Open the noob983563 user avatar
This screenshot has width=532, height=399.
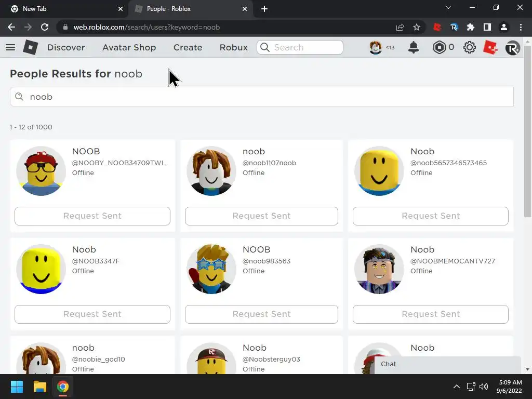click(211, 269)
